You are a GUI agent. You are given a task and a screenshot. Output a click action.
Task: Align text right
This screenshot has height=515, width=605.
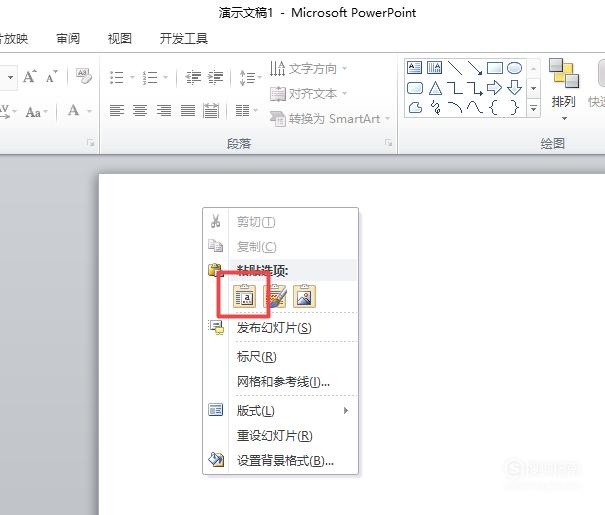[164, 111]
